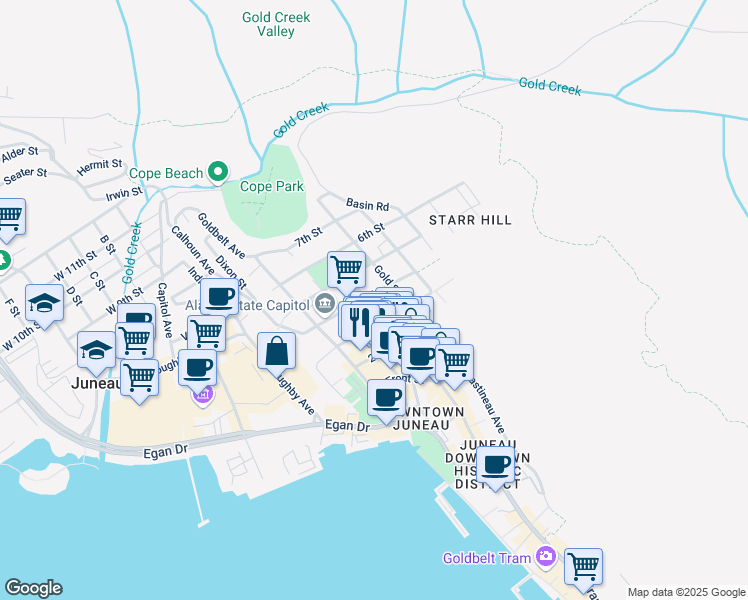This screenshot has height=600, width=748.
Task: Select the grocery cart next to the lower graduation cap
Action: tap(135, 340)
